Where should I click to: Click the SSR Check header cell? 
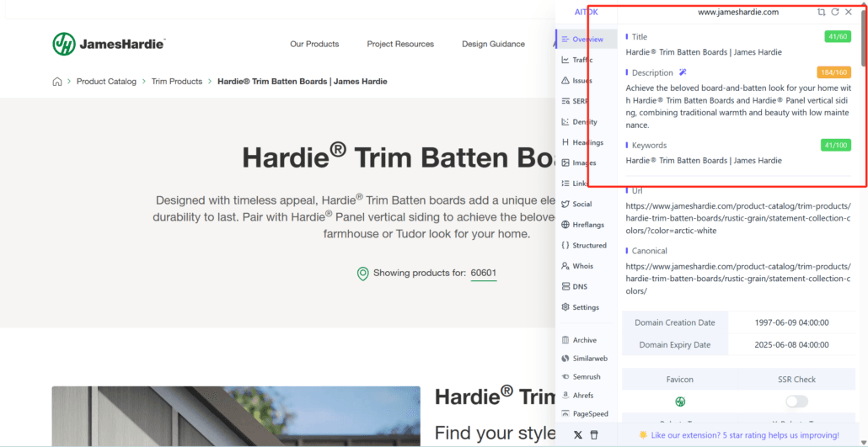click(x=796, y=380)
